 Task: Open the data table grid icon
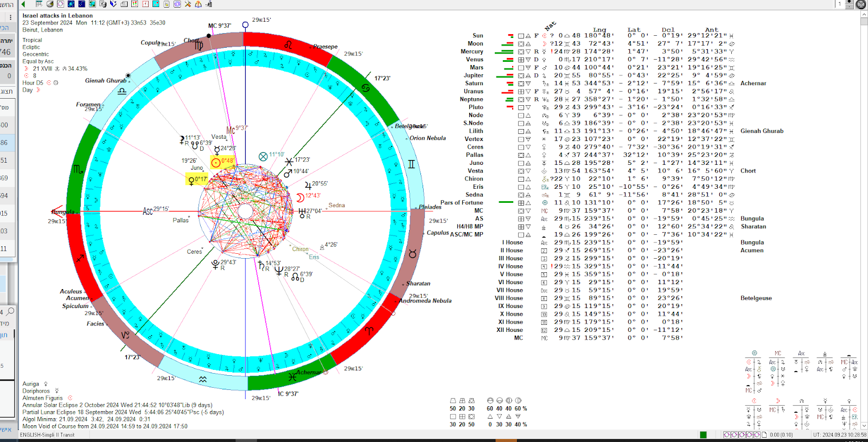tap(39, 4)
